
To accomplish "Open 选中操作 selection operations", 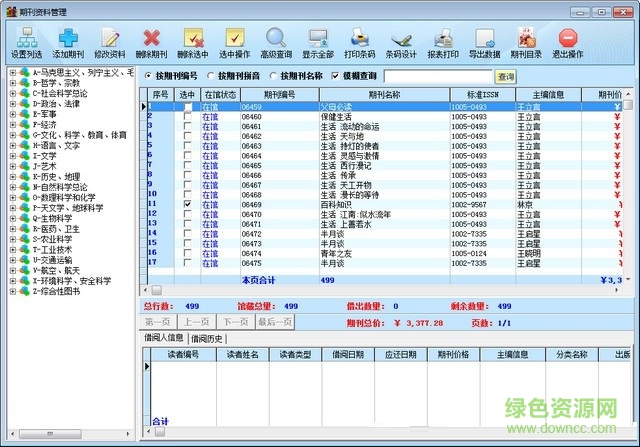I will 235,43.
